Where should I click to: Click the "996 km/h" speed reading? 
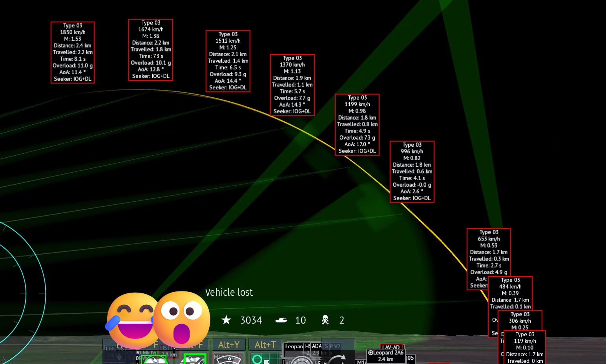(412, 151)
